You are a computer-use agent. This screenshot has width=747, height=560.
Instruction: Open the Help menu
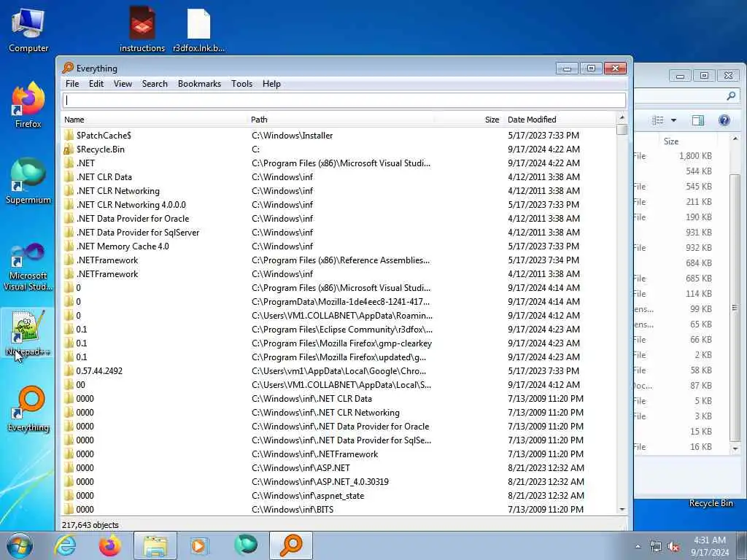coord(271,84)
